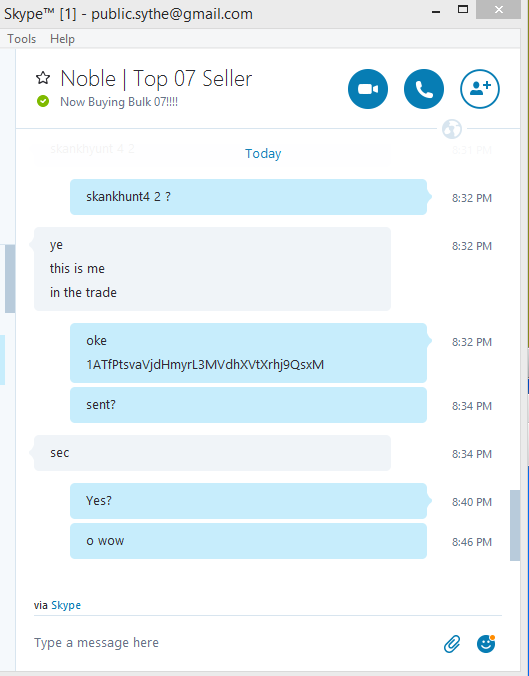Start a voice call with Noble

click(x=424, y=89)
